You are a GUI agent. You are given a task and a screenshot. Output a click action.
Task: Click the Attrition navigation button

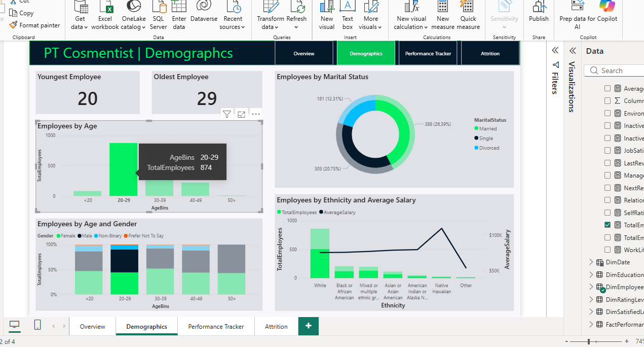click(490, 53)
